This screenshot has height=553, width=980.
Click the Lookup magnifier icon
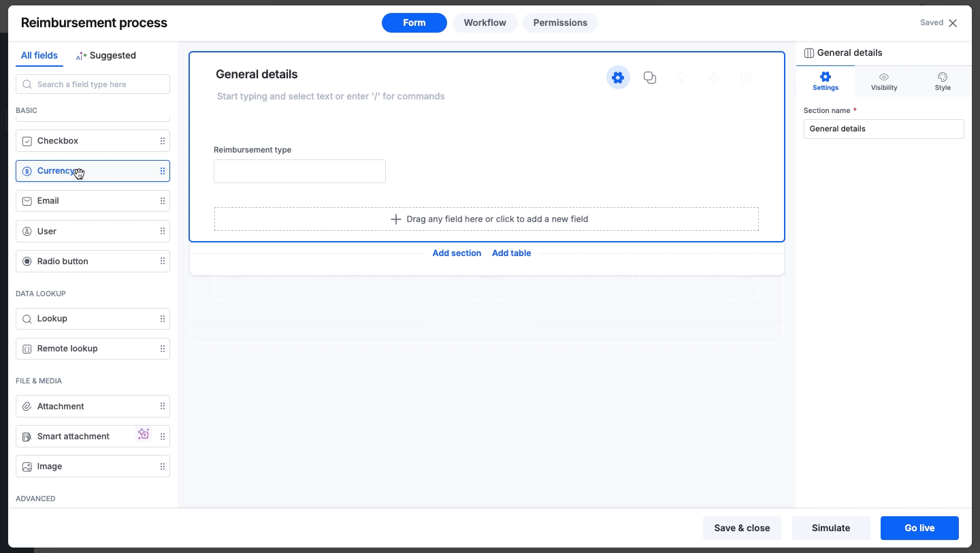(27, 319)
